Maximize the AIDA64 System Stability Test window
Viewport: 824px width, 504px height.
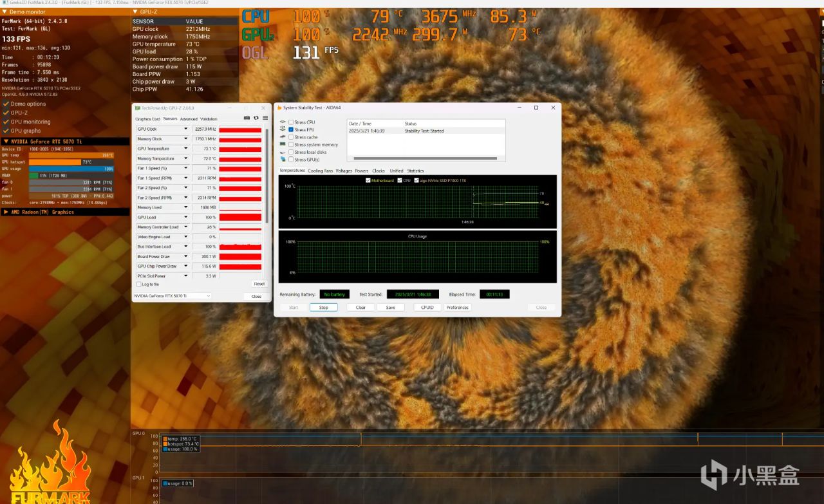coord(536,107)
